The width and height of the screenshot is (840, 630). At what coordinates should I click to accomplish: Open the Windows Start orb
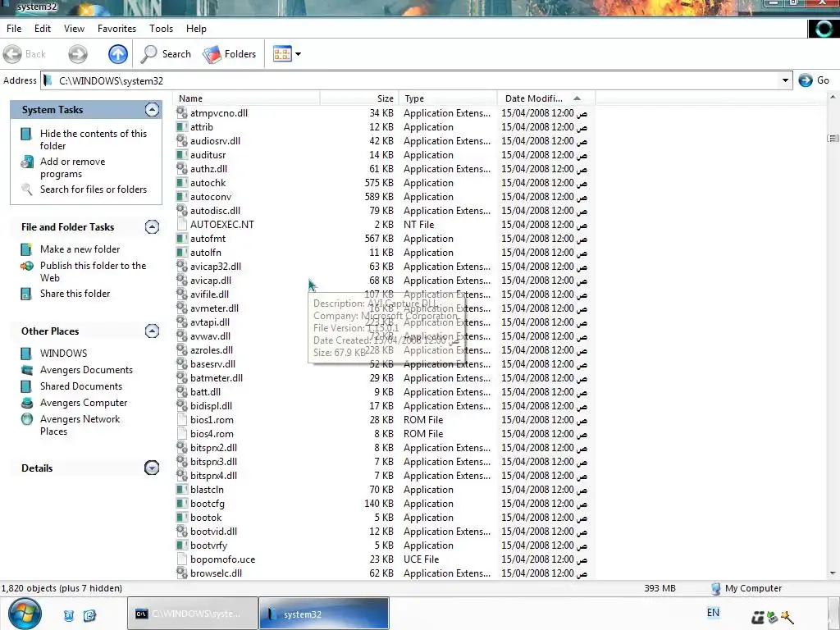coord(25,614)
